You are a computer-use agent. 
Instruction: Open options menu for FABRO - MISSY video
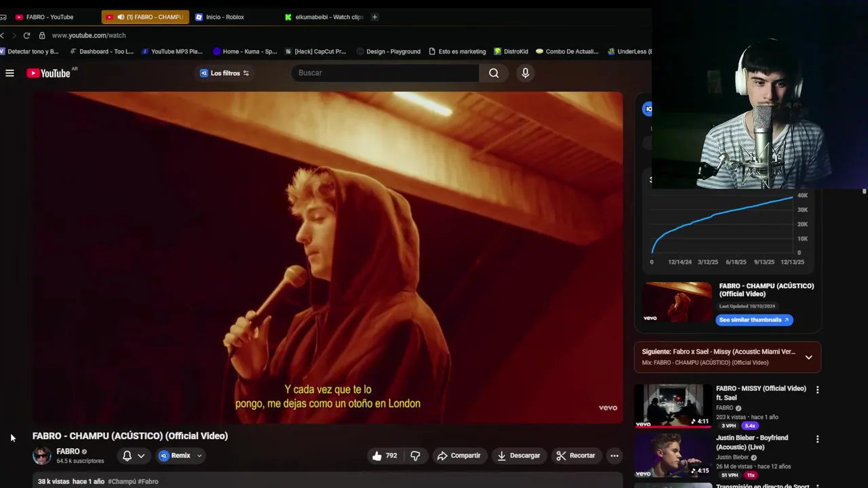(x=817, y=390)
